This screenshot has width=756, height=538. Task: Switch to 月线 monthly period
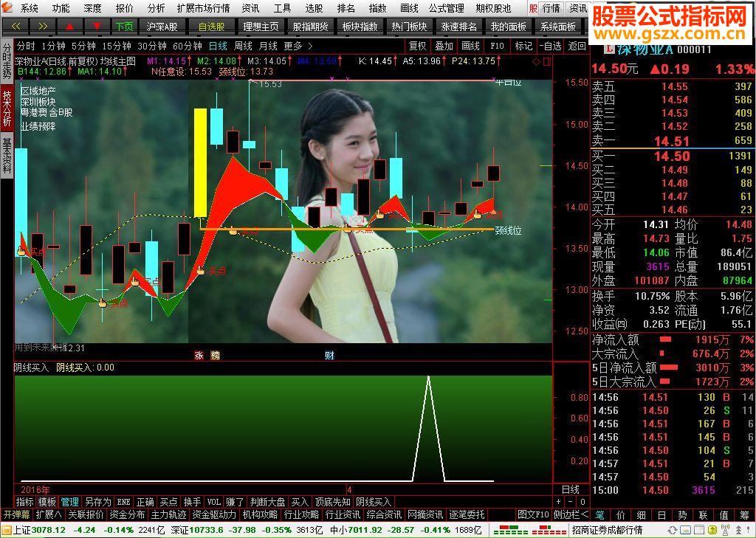(x=268, y=46)
